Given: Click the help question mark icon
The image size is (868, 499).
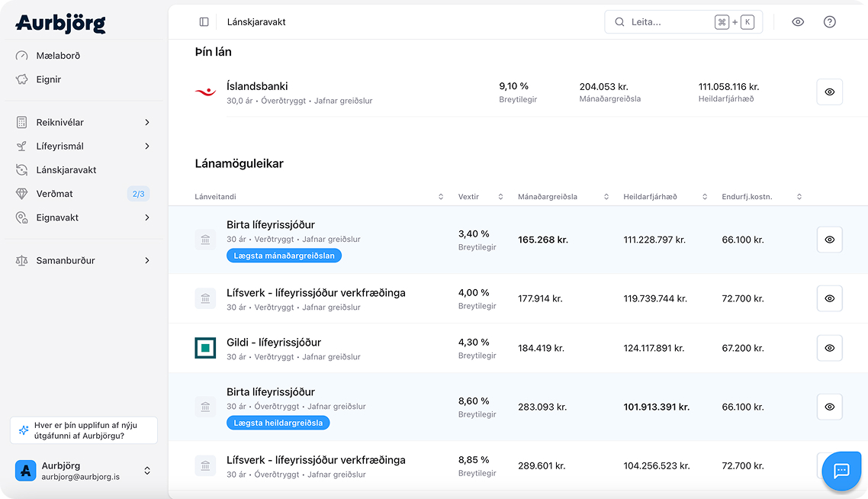Looking at the screenshot, I should (830, 22).
